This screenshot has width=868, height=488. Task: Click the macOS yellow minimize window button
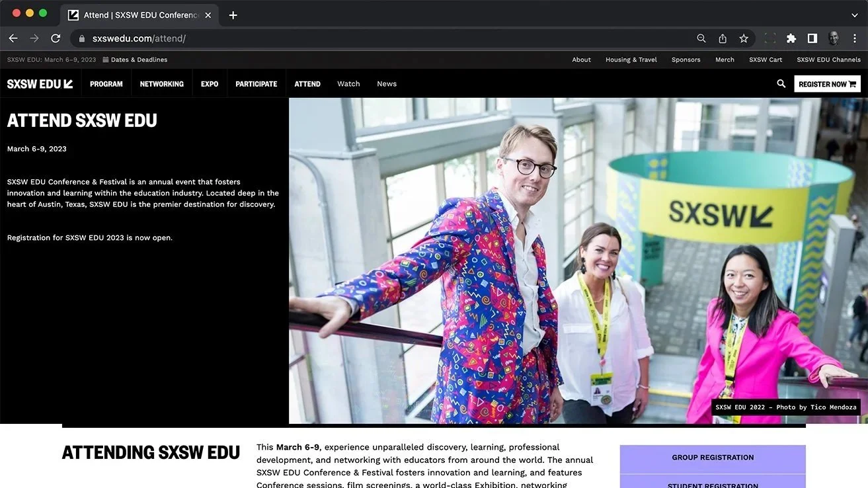tap(30, 13)
